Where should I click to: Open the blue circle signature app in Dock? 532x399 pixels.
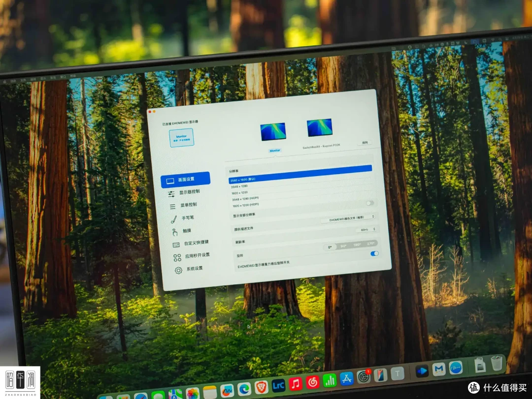(456, 367)
